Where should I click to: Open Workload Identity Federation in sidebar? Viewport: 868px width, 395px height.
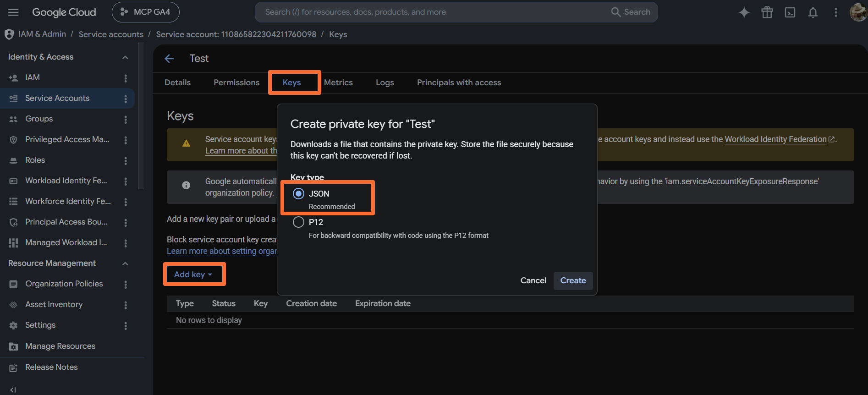click(x=67, y=181)
